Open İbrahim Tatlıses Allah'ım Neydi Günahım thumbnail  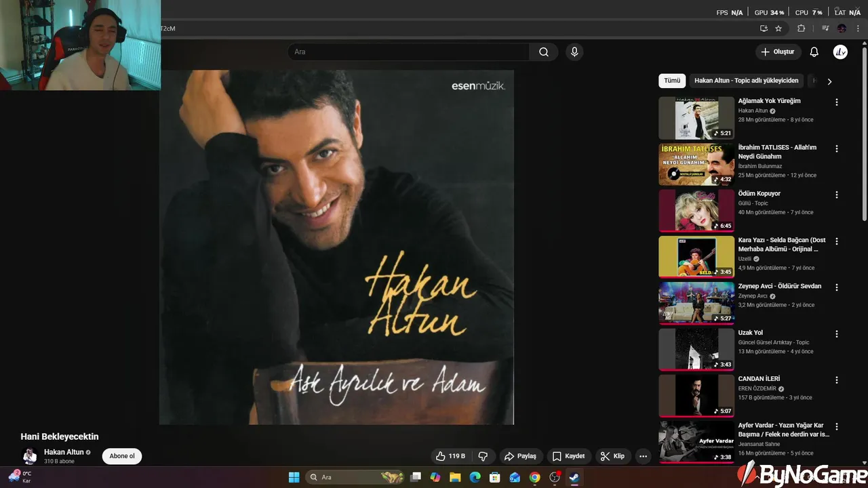point(696,164)
